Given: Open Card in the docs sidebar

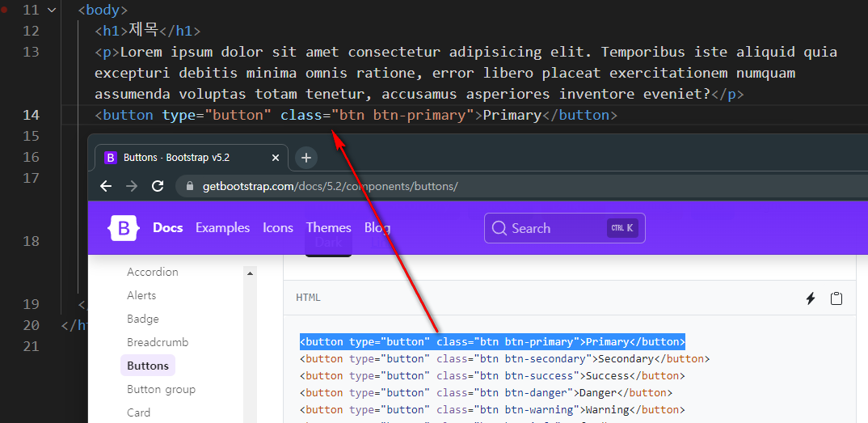Looking at the screenshot, I should pos(138,412).
